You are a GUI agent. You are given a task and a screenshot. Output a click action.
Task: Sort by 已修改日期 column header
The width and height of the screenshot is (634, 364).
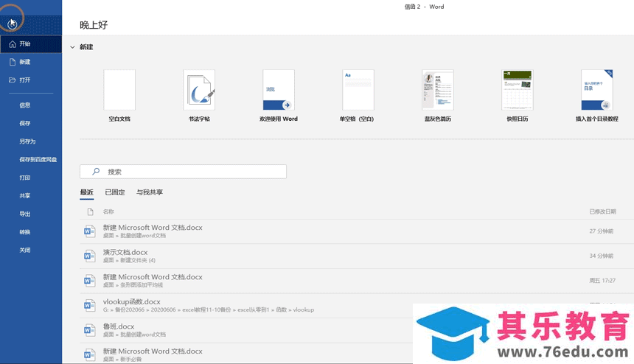602,211
